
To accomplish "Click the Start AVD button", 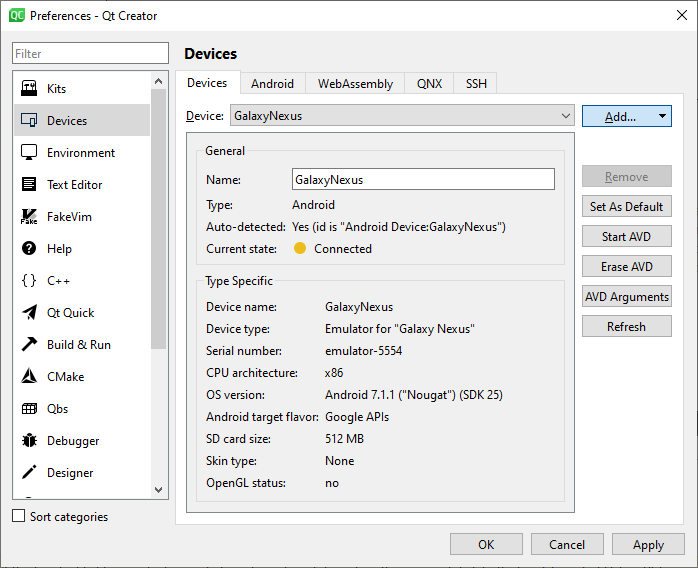I will pos(626,236).
